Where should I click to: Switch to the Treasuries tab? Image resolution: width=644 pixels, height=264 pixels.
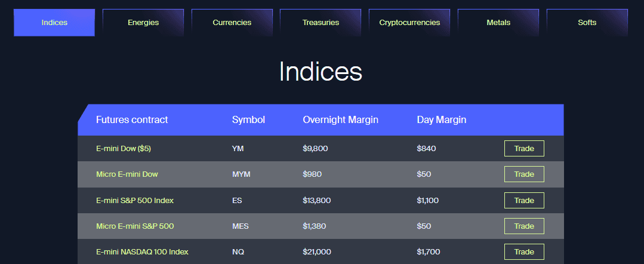[321, 23]
